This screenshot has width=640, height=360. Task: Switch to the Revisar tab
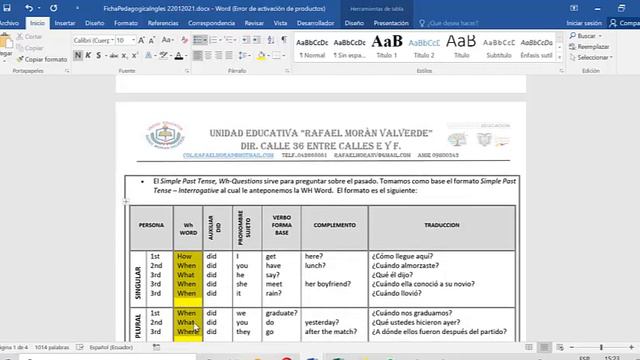tap(254, 23)
